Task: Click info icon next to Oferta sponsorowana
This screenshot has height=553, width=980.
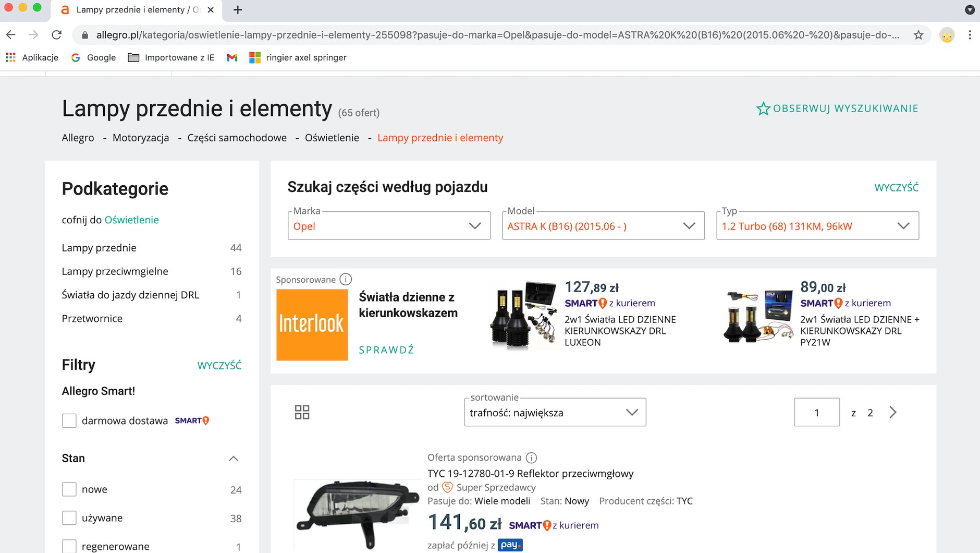Action: pyautogui.click(x=531, y=458)
